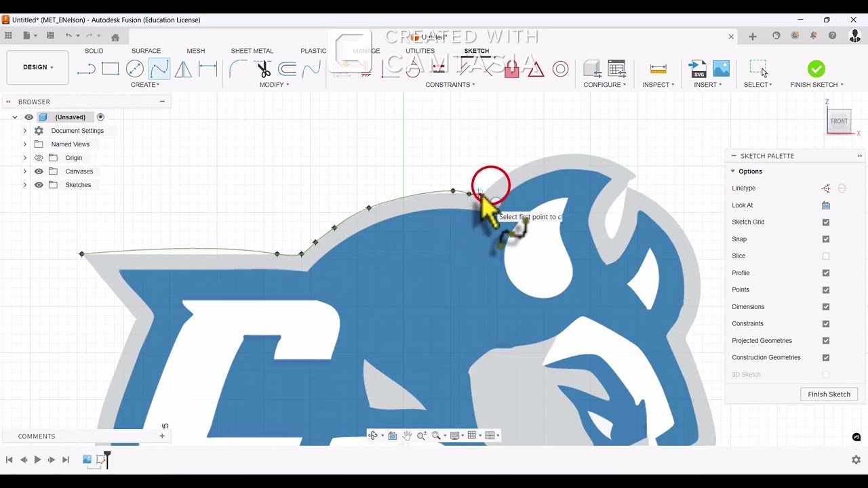Click the sketch feature in the timeline
The height and width of the screenshot is (488, 868).
click(x=101, y=460)
